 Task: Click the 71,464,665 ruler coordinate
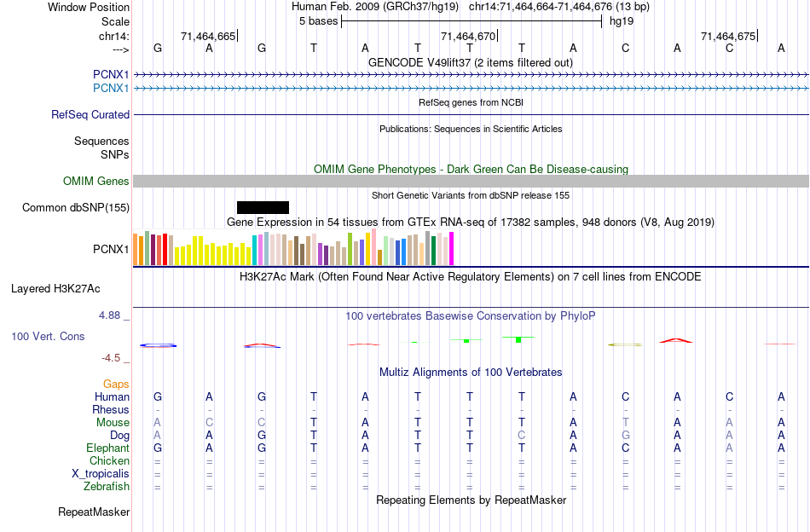coord(208,36)
